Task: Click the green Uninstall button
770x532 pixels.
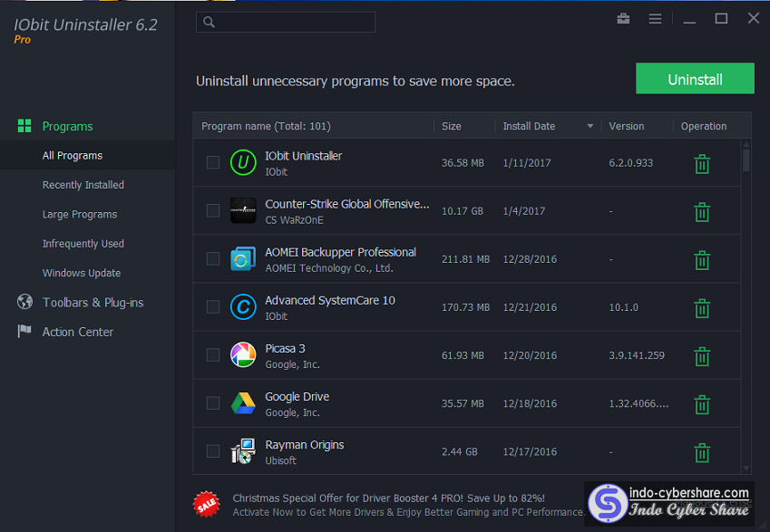Action: pos(695,79)
